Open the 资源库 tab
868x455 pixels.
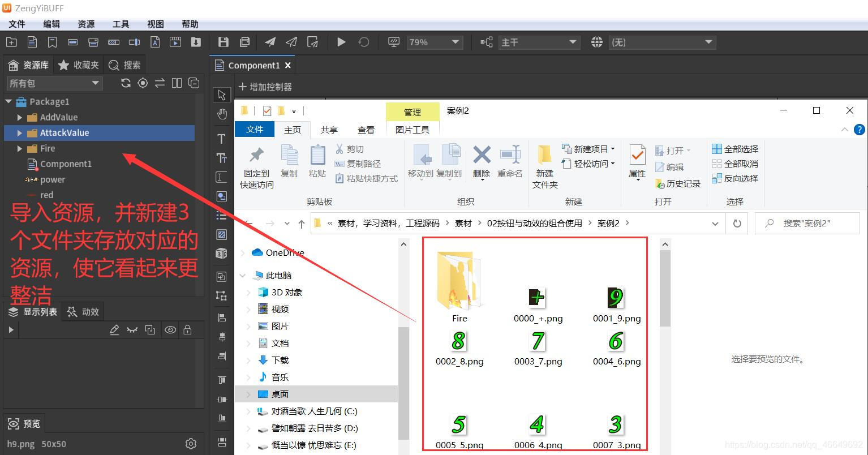(28, 65)
